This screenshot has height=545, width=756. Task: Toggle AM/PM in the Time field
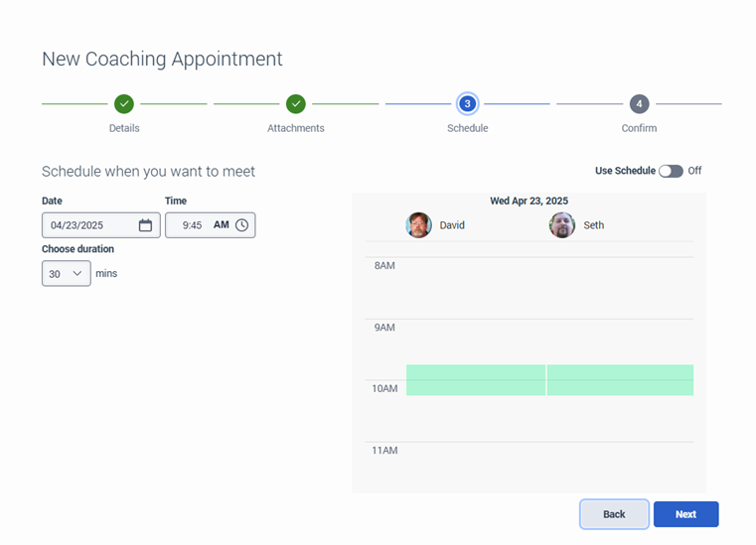[x=221, y=225]
